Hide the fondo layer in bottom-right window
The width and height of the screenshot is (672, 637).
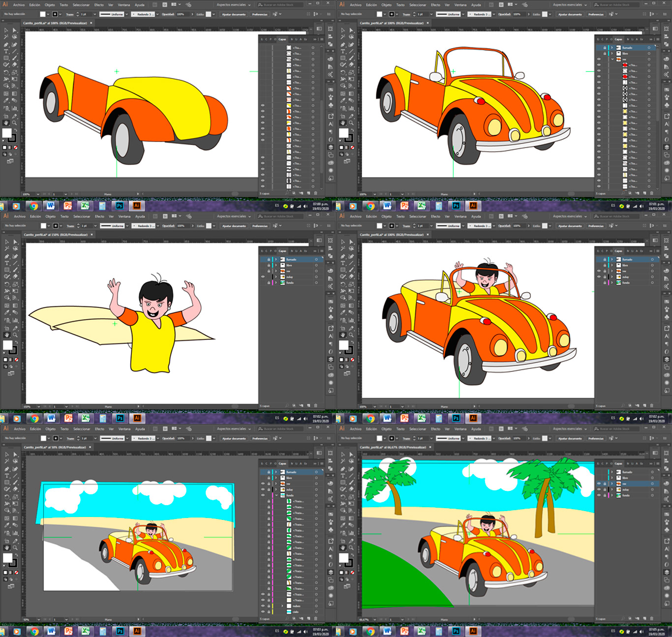point(599,495)
